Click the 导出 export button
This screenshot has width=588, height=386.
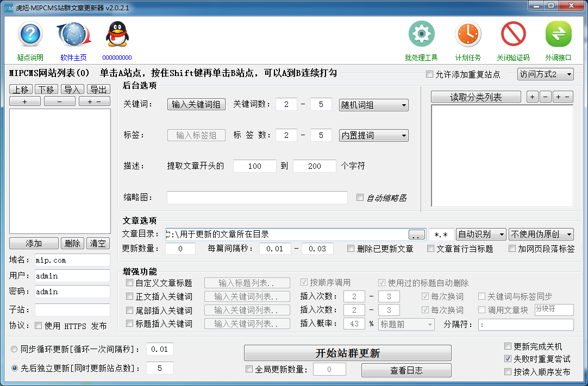click(x=98, y=89)
